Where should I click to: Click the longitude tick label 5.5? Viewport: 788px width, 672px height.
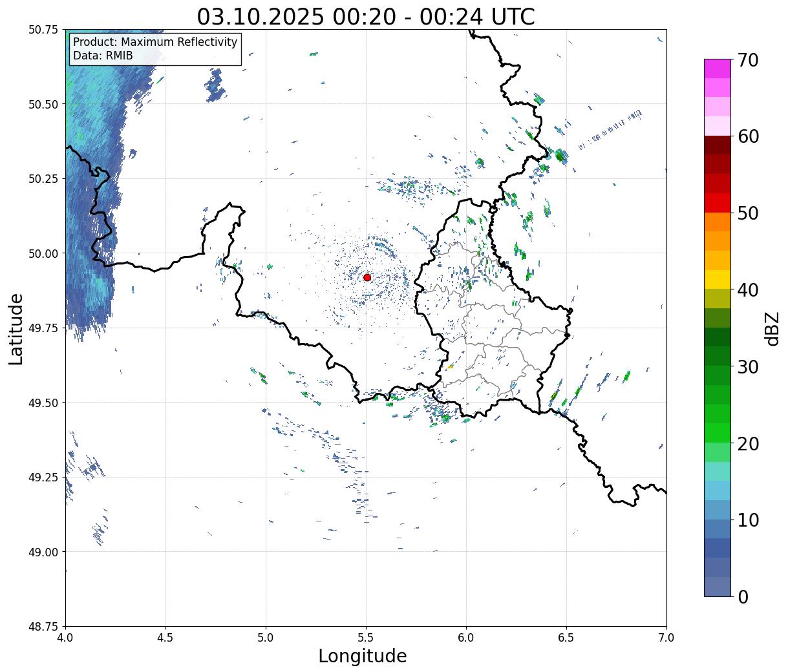(x=366, y=638)
